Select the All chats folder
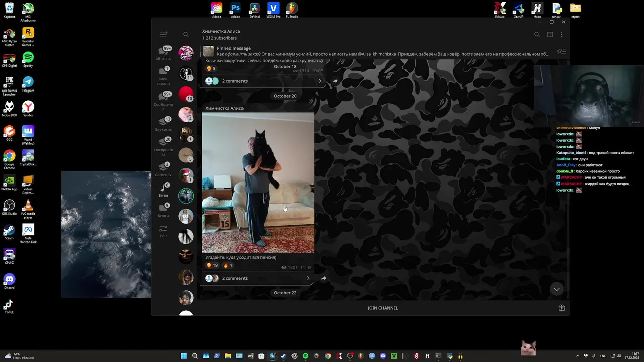The image size is (644, 362). (163, 53)
